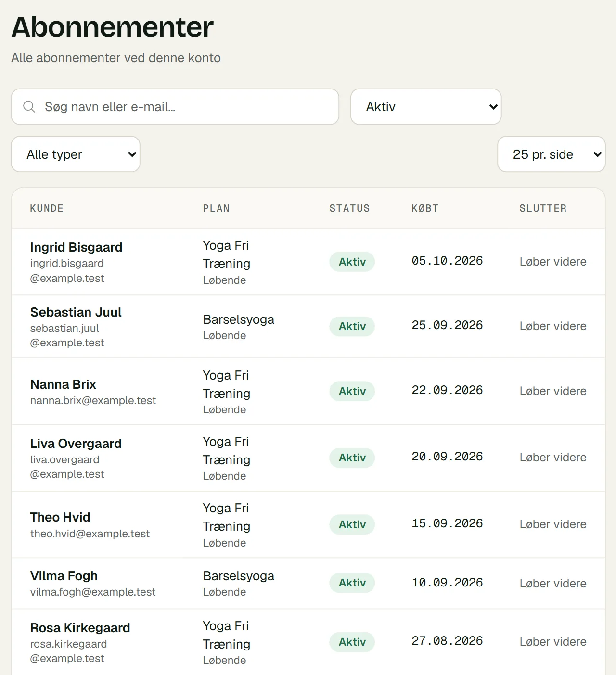Viewport: 616px width, 675px height.
Task: Click purchase date 20.09.2026
Action: pos(447,457)
